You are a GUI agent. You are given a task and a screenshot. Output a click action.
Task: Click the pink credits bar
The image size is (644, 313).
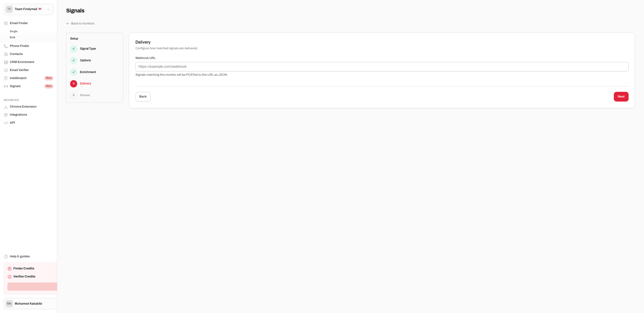(x=32, y=287)
